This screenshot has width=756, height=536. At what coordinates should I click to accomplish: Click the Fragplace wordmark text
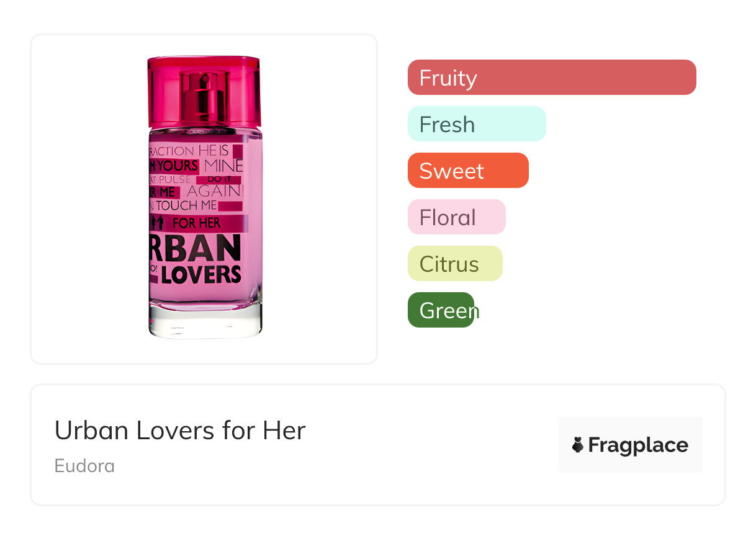tap(638, 445)
